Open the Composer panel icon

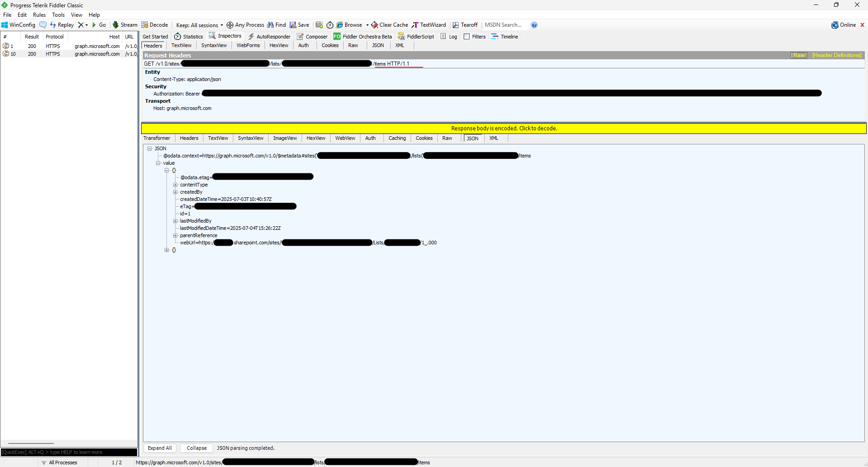[x=312, y=36]
